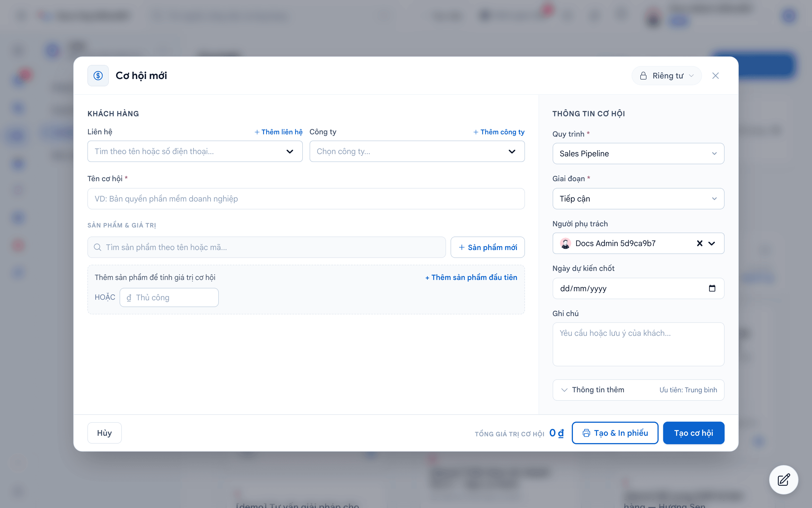Click Thêm công ty link

[x=499, y=132]
